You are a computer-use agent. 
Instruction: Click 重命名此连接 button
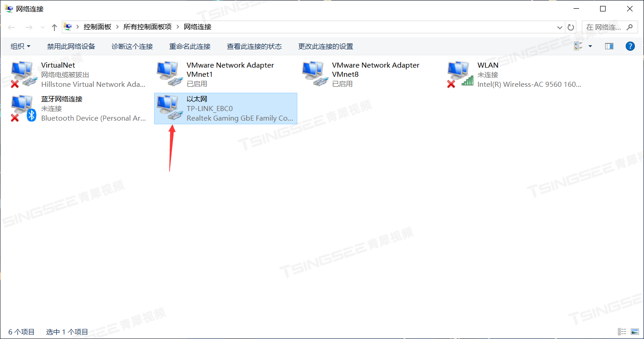click(190, 46)
